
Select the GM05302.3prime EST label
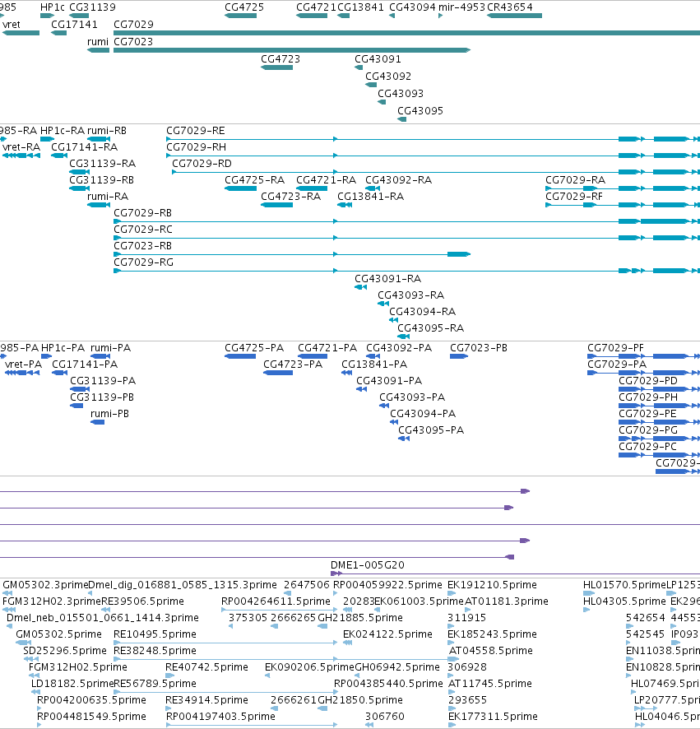(45, 585)
